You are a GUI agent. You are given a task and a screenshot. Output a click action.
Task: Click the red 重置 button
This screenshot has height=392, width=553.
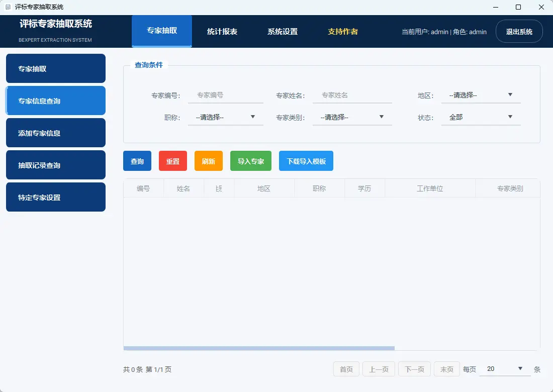173,161
